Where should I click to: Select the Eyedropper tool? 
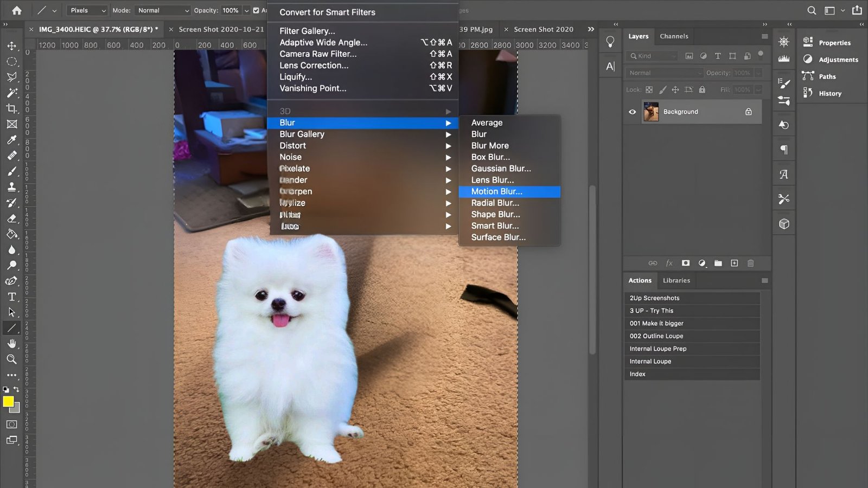(11, 140)
